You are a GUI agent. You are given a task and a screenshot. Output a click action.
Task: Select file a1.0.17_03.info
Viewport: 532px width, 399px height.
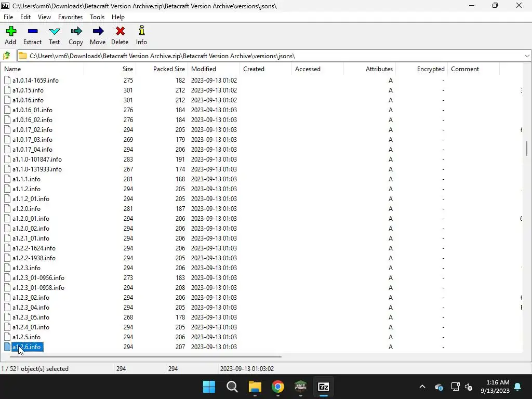[32, 139]
